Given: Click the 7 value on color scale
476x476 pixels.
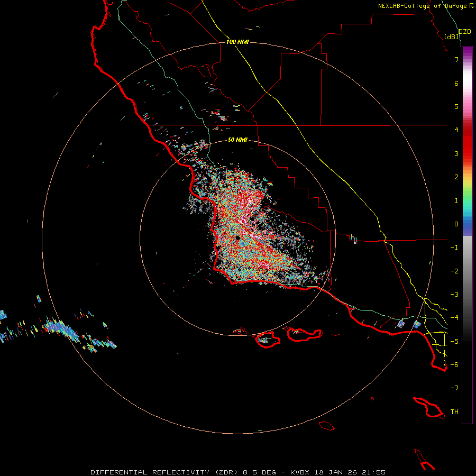Looking at the screenshot, I should point(456,59).
